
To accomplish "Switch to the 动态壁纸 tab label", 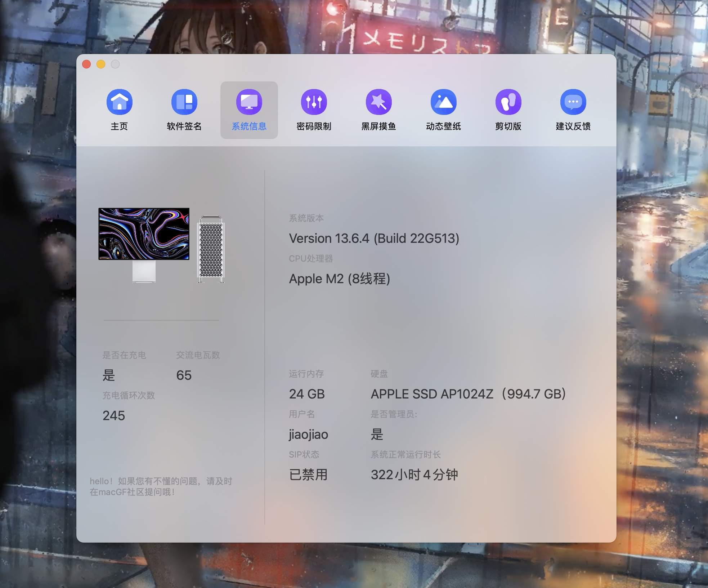I will pyautogui.click(x=444, y=126).
